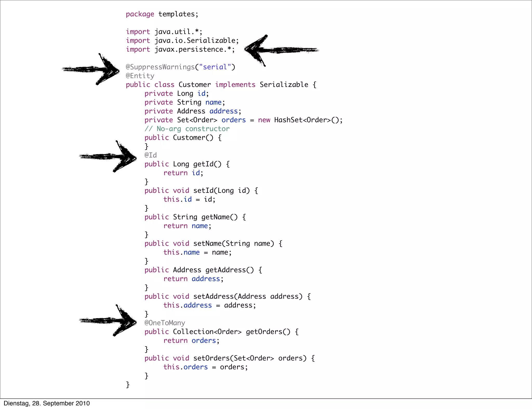
Task: Click the No-arg constructor comment
Action: tap(187, 129)
